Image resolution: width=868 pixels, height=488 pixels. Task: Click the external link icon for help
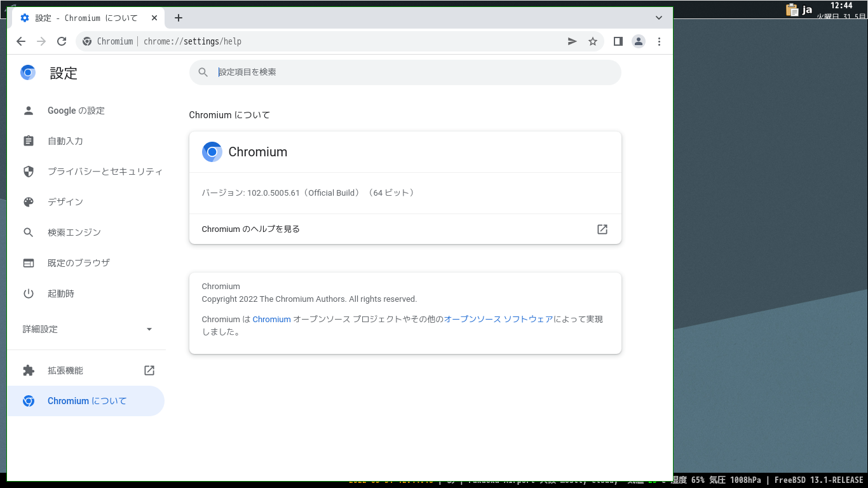coord(602,229)
